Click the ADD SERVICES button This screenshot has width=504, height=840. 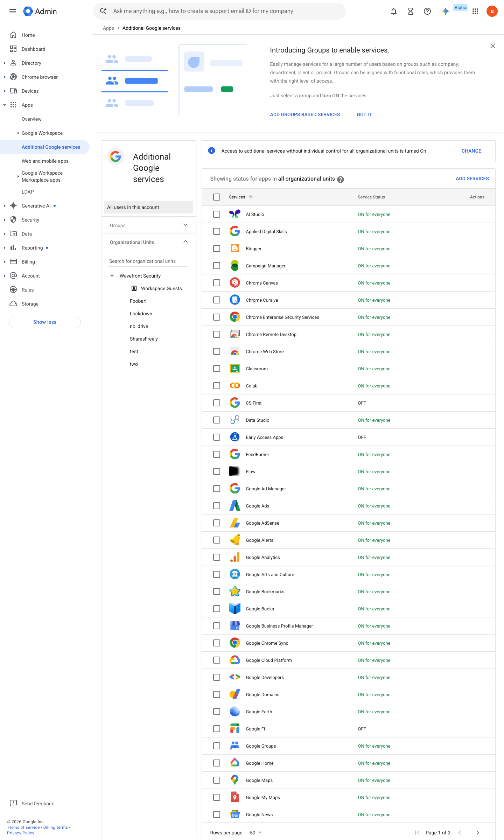(x=472, y=178)
